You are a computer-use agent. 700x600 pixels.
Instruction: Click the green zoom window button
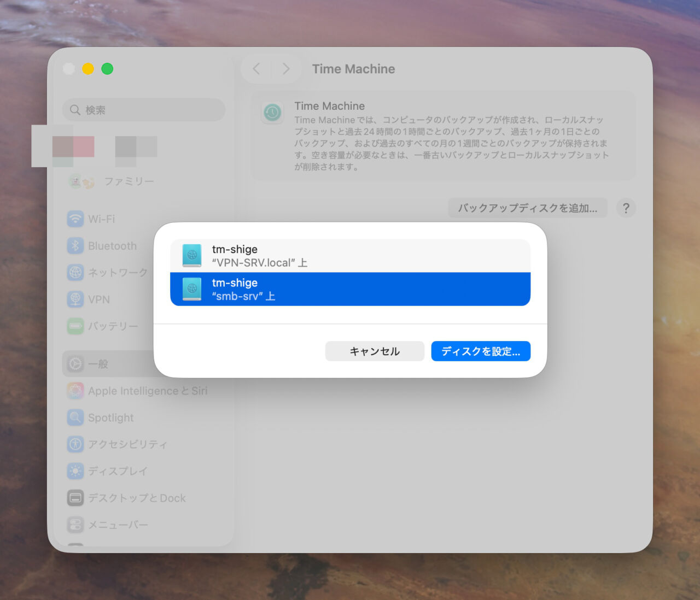point(107,69)
